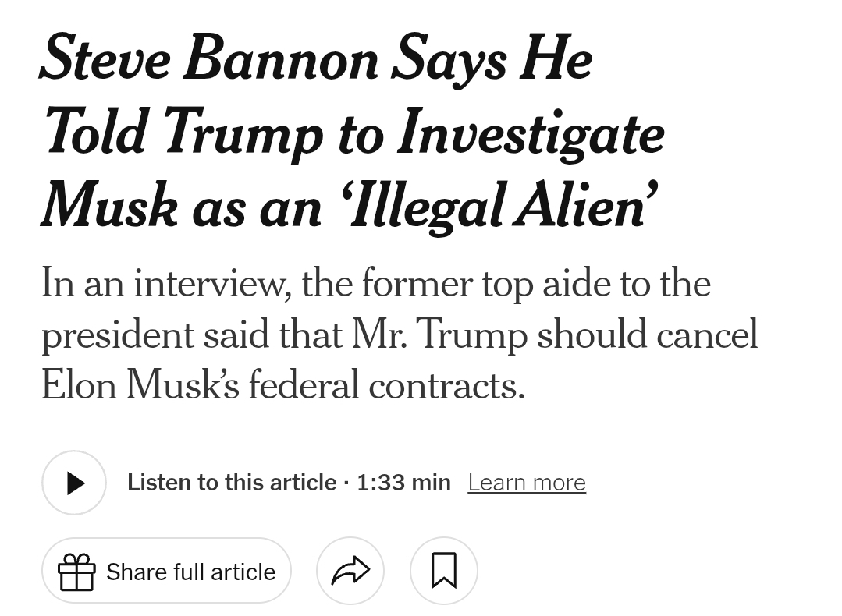
Task: Click the word president in the summary
Action: (116, 334)
